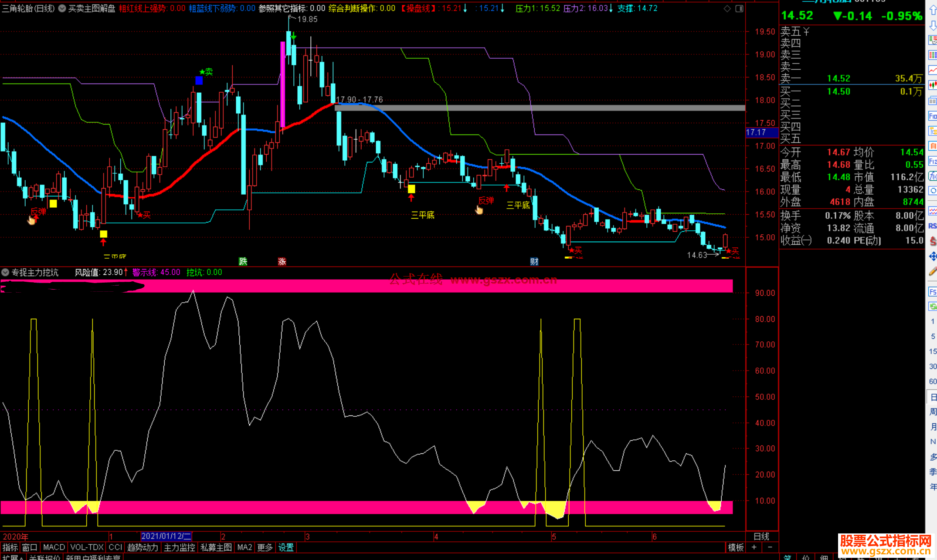Open the red trend line chart icon

point(933,70)
